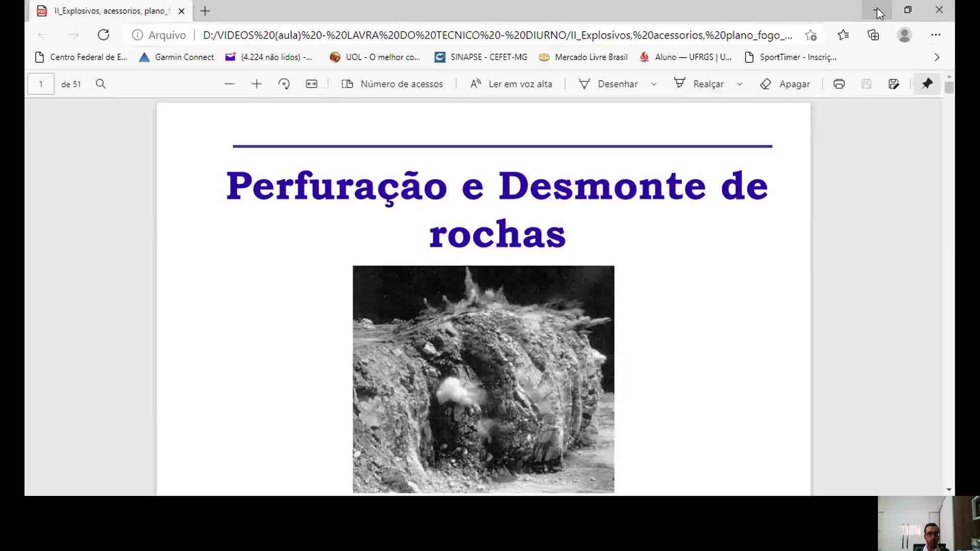Open Centro Federal de E... bookmark

[x=81, y=57]
